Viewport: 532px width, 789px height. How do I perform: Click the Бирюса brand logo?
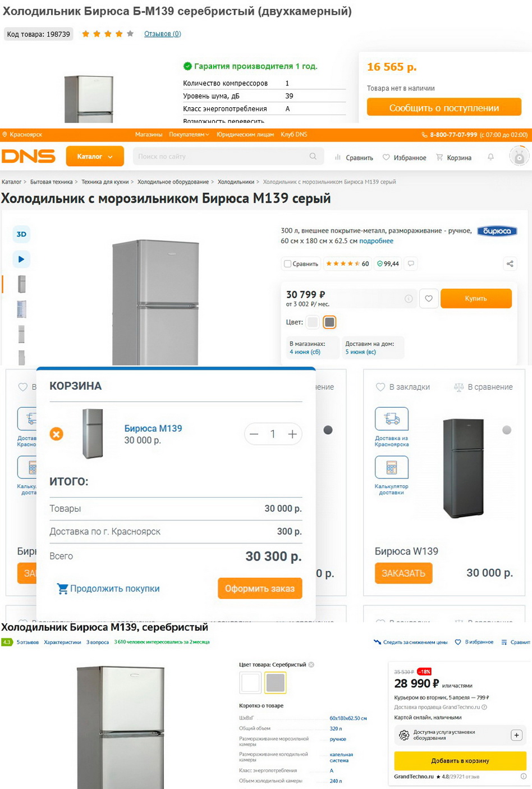[x=497, y=231]
